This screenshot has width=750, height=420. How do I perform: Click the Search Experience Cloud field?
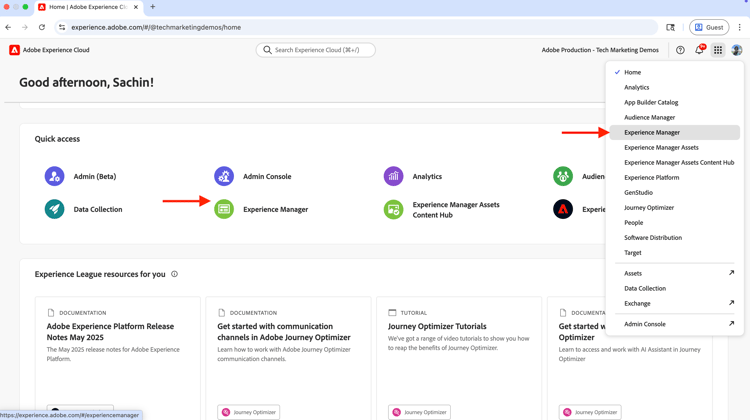[x=316, y=50]
